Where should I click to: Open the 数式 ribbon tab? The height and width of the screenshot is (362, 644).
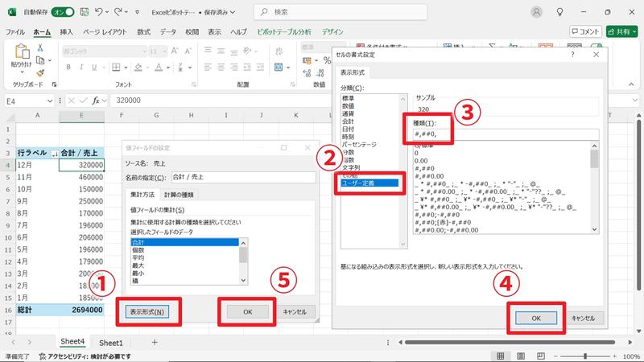tap(144, 31)
